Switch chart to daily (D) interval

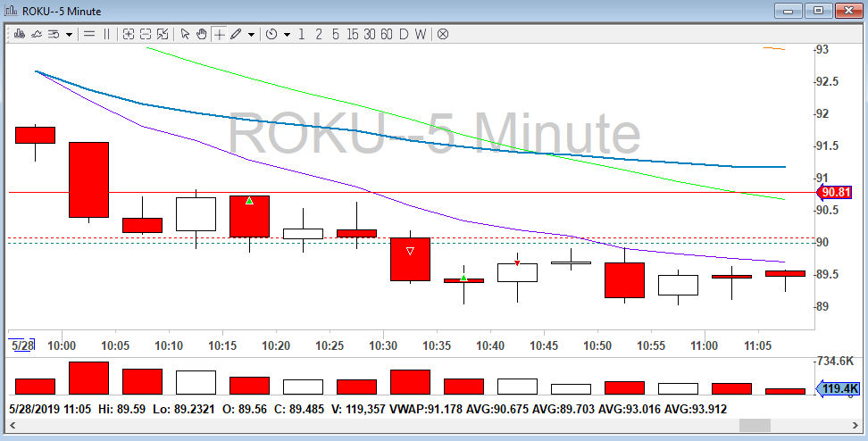[x=404, y=34]
